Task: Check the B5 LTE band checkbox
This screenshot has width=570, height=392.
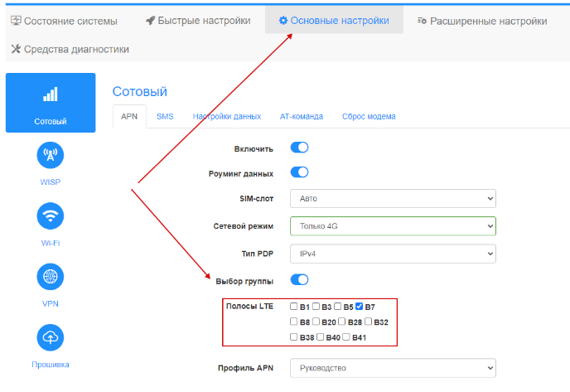Action: [338, 306]
